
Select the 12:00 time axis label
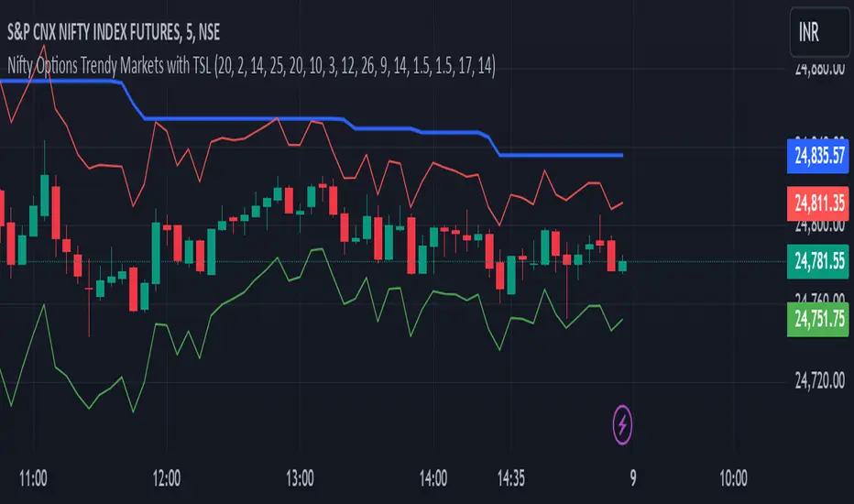[x=168, y=477]
